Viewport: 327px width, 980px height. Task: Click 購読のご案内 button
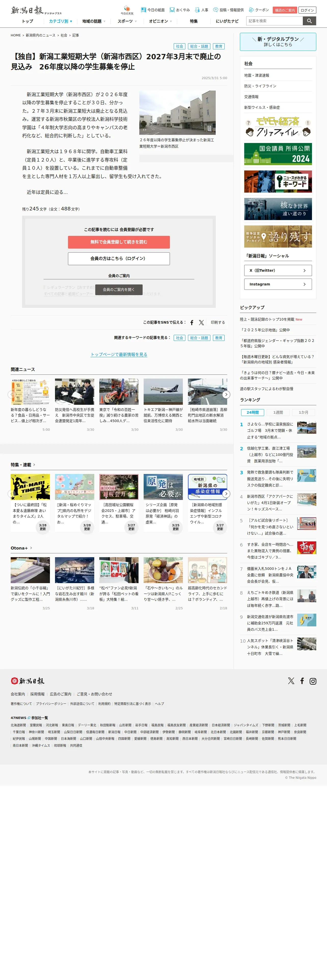click(x=285, y=10)
